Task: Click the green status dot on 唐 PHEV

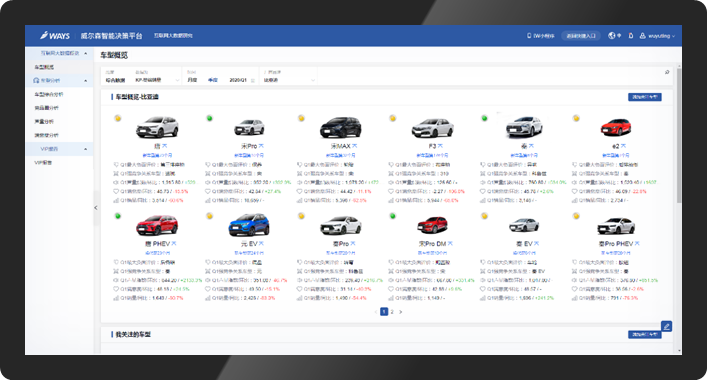Action: [x=118, y=216]
